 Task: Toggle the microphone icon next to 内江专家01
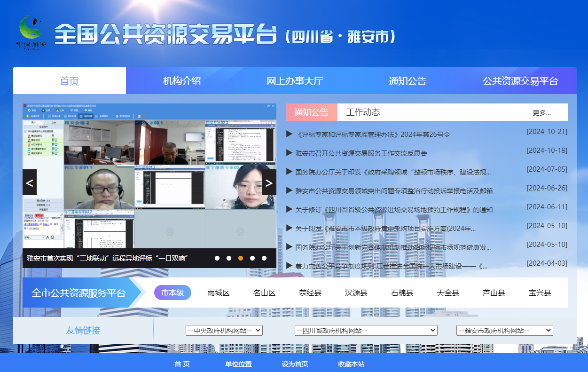click(53, 144)
